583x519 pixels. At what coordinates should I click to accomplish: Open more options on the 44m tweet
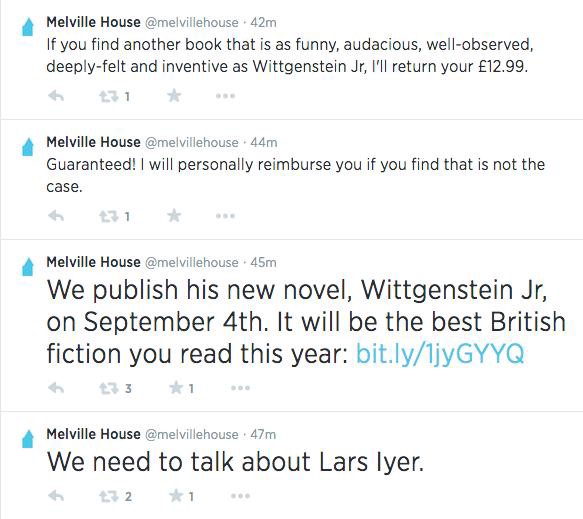point(225,216)
